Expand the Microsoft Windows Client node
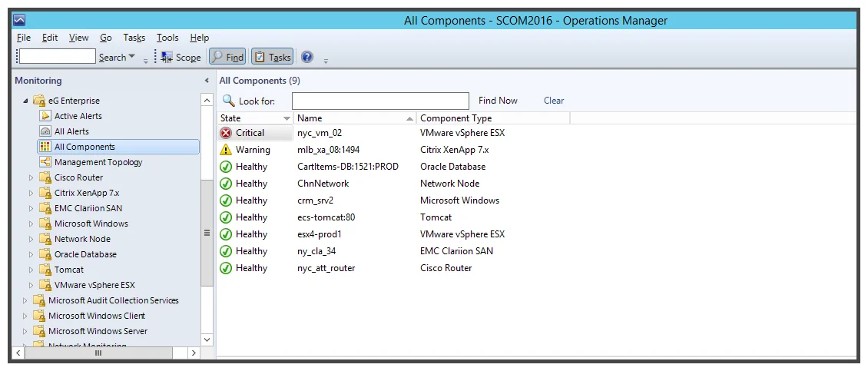 click(25, 316)
